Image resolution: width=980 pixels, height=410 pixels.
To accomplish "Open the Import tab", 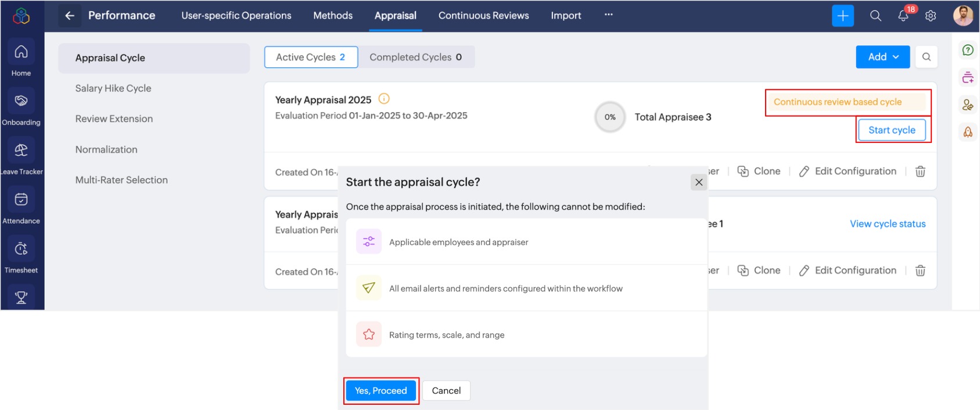I will click(x=566, y=16).
